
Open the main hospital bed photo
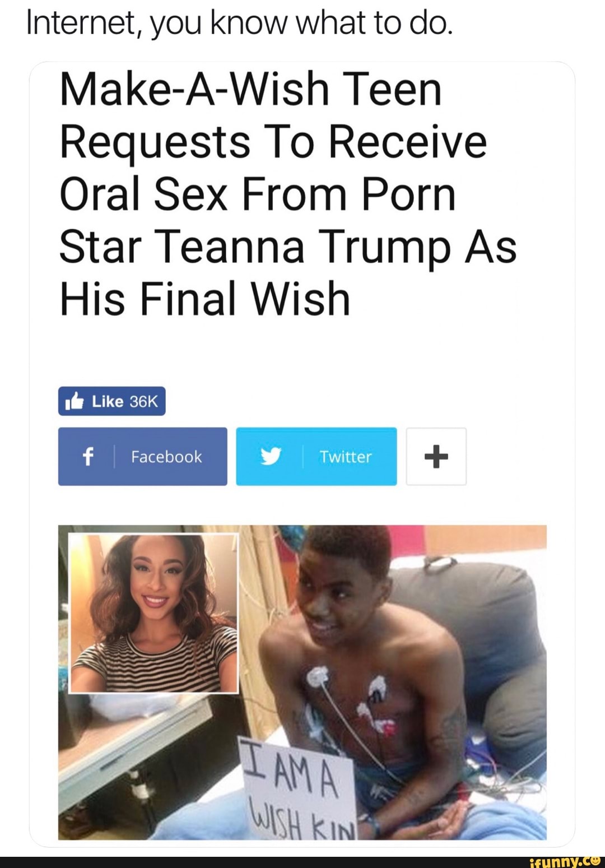click(x=302, y=682)
